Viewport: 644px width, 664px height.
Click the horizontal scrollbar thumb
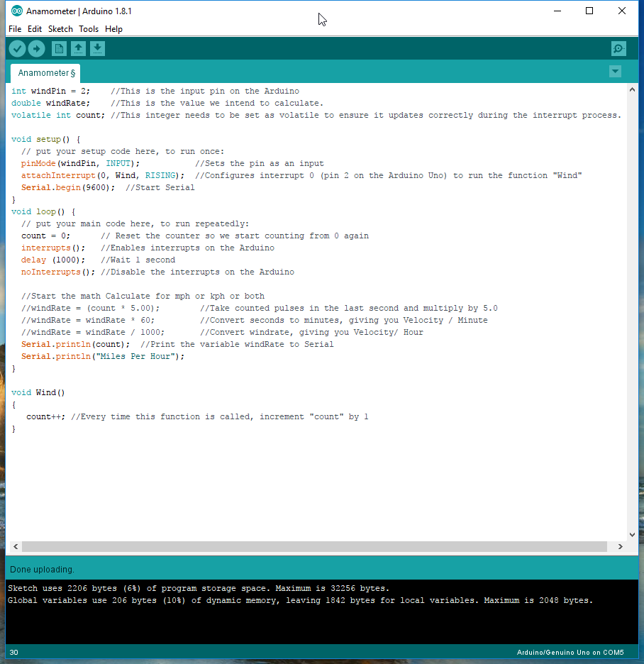click(x=315, y=546)
